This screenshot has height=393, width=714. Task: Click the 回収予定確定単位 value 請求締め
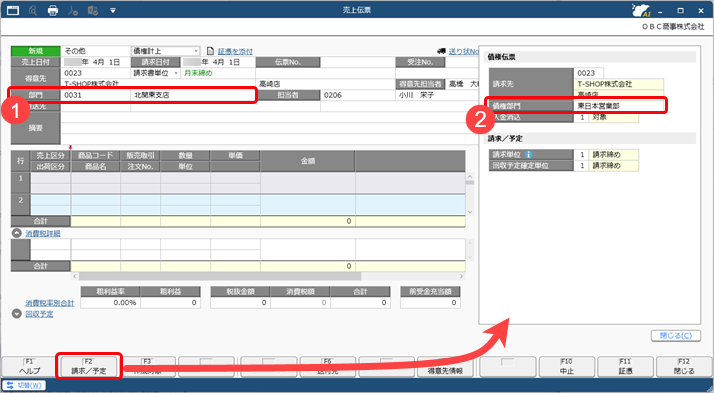tap(613, 165)
